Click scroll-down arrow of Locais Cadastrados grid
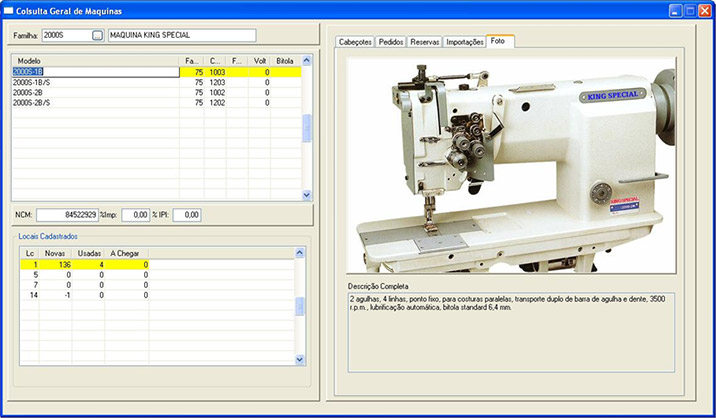This screenshot has width=716, height=418. (x=300, y=360)
